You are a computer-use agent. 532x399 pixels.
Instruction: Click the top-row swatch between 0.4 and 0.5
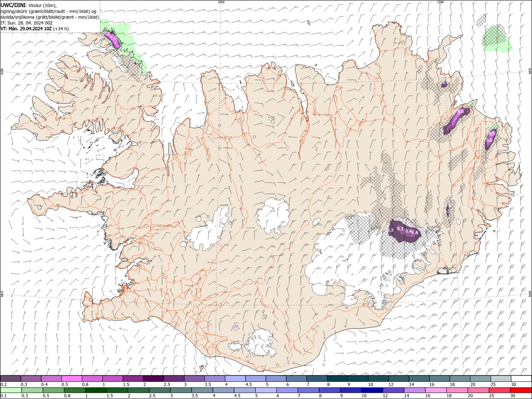51,379
